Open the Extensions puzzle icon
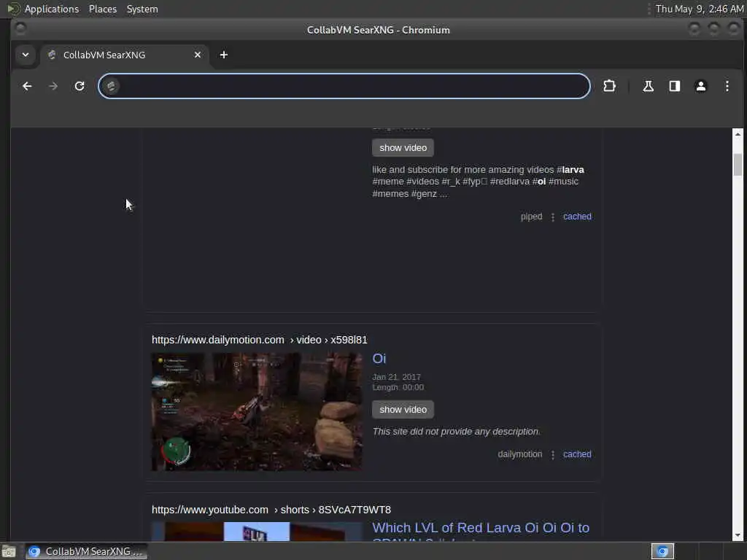This screenshot has width=747, height=560. pyautogui.click(x=609, y=86)
